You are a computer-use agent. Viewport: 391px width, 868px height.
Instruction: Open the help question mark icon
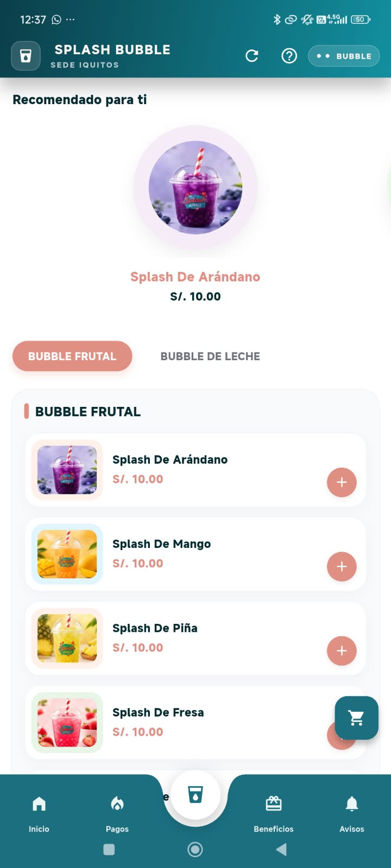pos(289,56)
